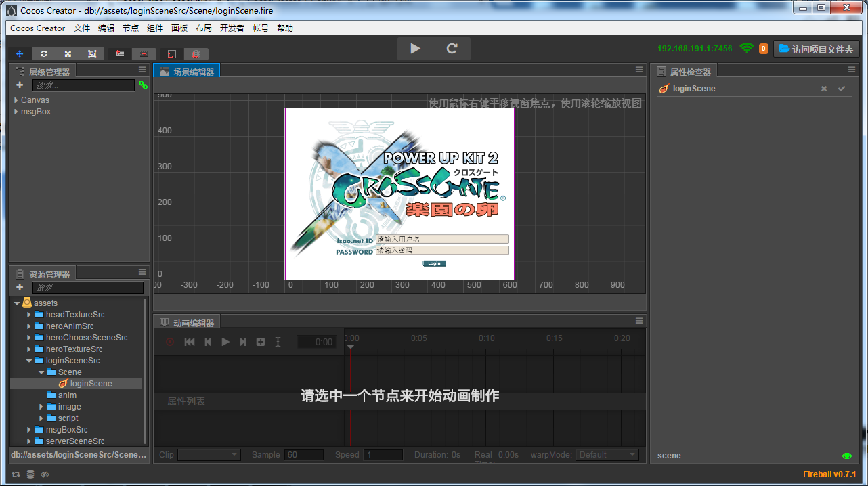Collapse the assets root folder
Screen dimensions: 868x486
17,303
